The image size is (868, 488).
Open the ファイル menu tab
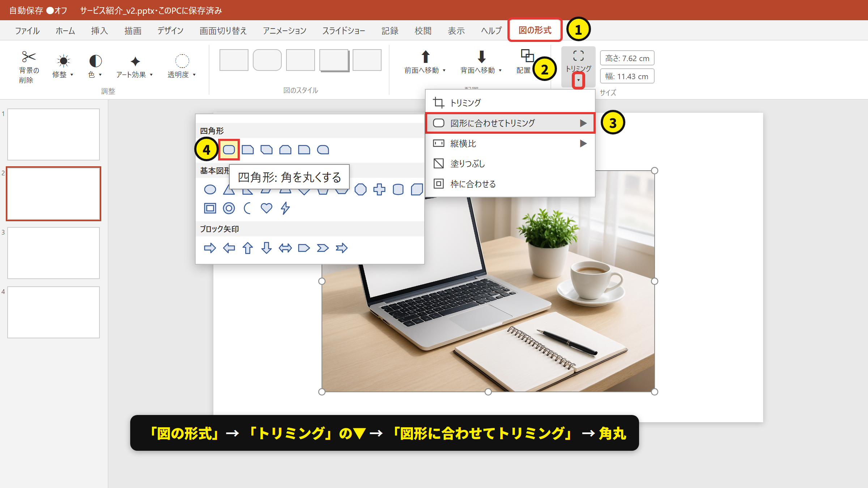pyautogui.click(x=27, y=31)
